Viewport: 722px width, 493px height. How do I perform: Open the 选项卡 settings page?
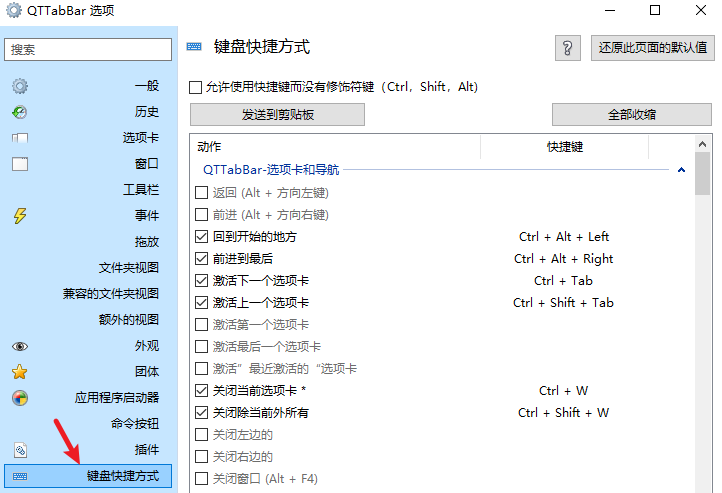(141, 138)
